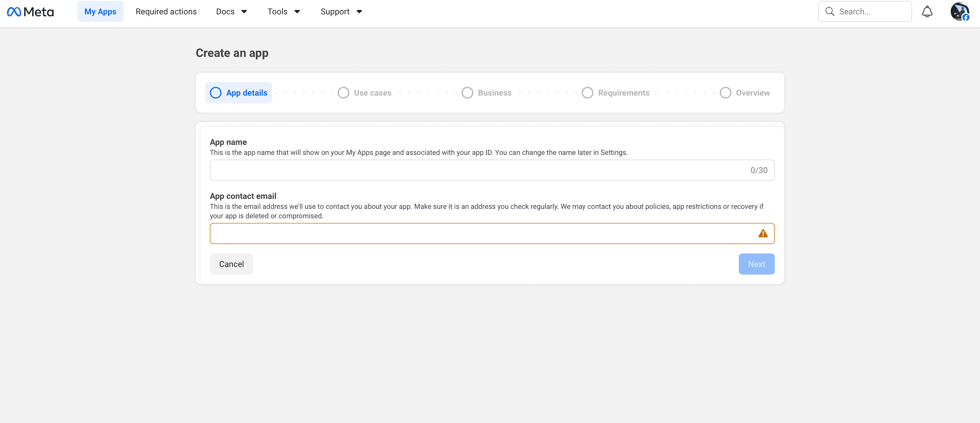Click the Meta logo

[30, 11]
